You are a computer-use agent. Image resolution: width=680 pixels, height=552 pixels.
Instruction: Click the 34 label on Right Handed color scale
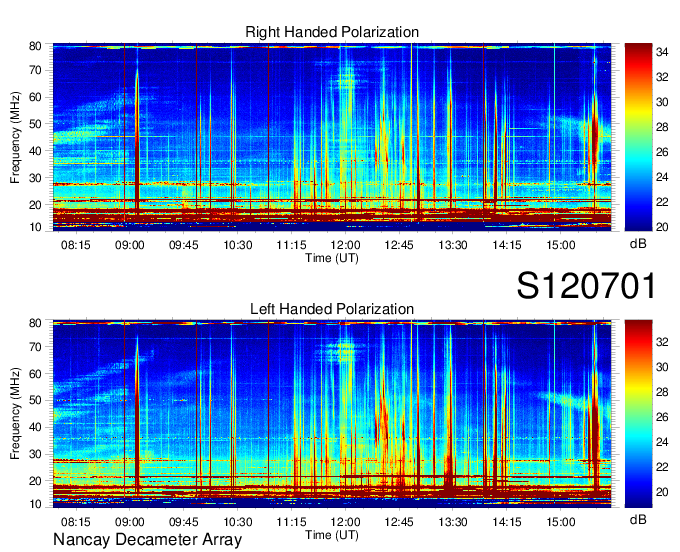tap(662, 52)
